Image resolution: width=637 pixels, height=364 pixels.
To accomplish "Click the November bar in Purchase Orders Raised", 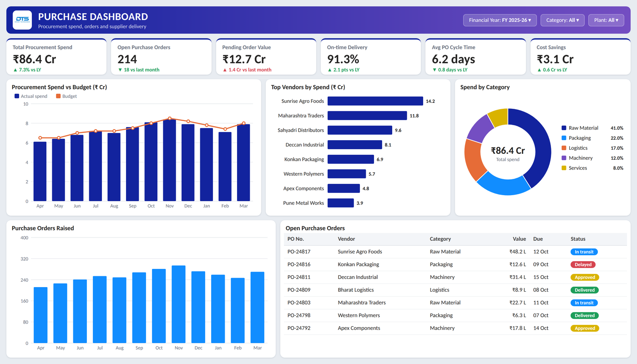I will pyautogui.click(x=178, y=304).
